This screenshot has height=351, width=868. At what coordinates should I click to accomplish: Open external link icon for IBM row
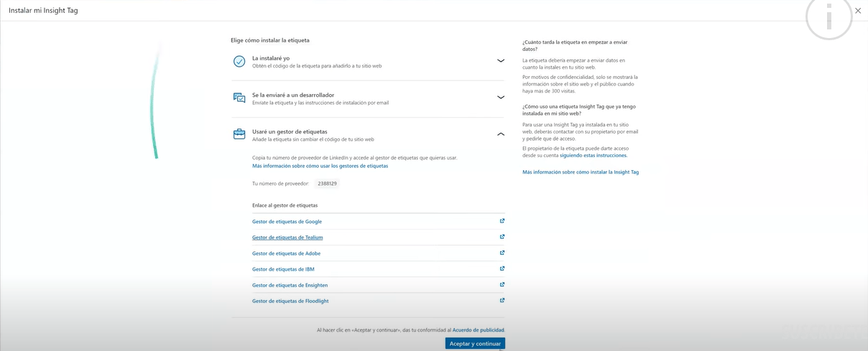pos(502,268)
